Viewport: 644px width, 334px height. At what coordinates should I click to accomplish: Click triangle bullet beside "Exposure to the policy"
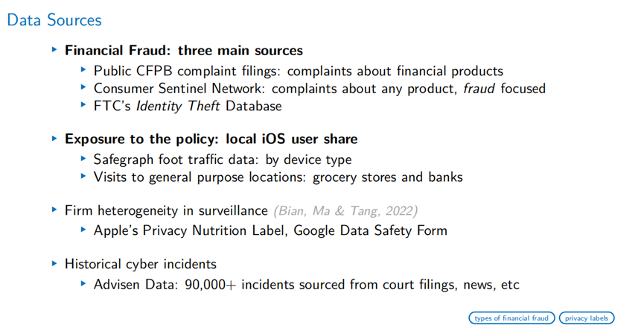pos(54,138)
